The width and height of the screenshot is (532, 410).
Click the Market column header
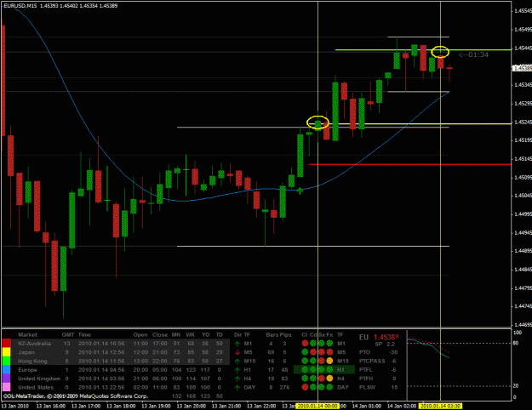click(27, 334)
